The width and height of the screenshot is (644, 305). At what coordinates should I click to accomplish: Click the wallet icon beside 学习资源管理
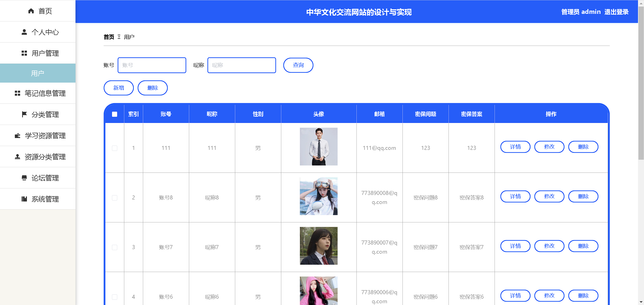(x=17, y=136)
